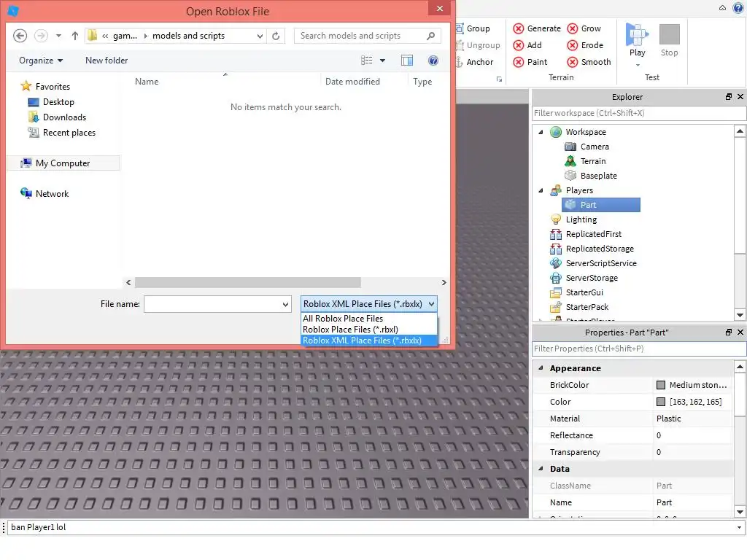
Task: Choose Roblox Place Files (*.rbxl) filter
Action: tap(369, 330)
